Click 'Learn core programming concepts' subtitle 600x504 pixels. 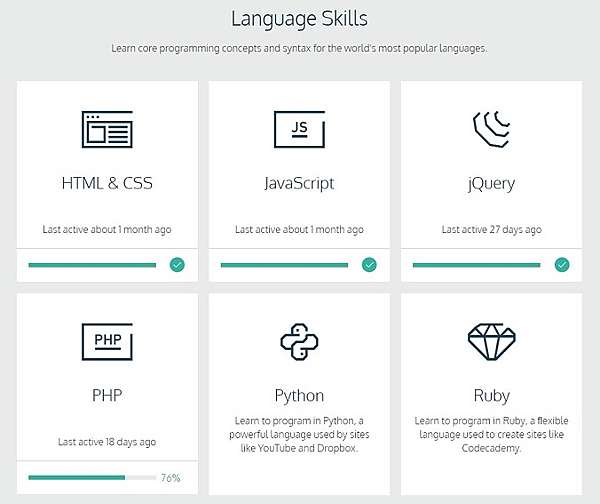(x=299, y=49)
